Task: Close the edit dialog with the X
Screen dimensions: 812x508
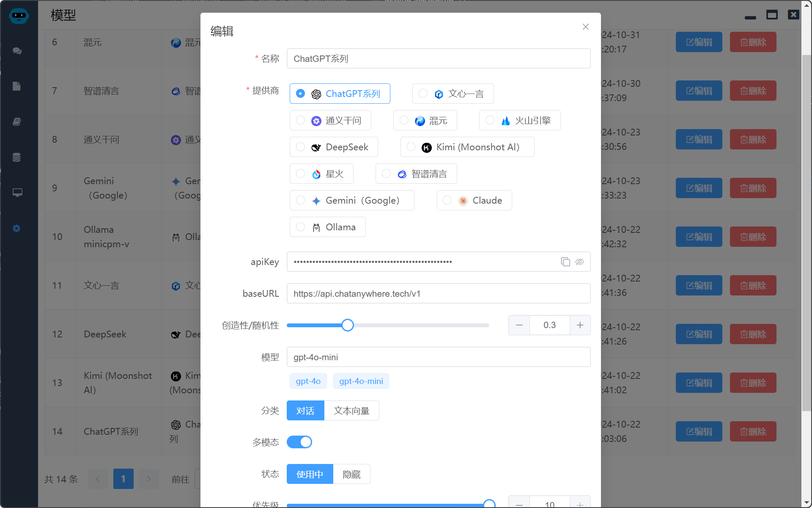Action: [x=585, y=27]
